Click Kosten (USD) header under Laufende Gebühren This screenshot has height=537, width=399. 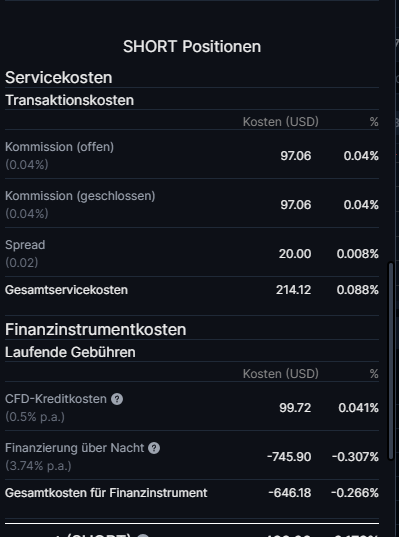(x=280, y=374)
